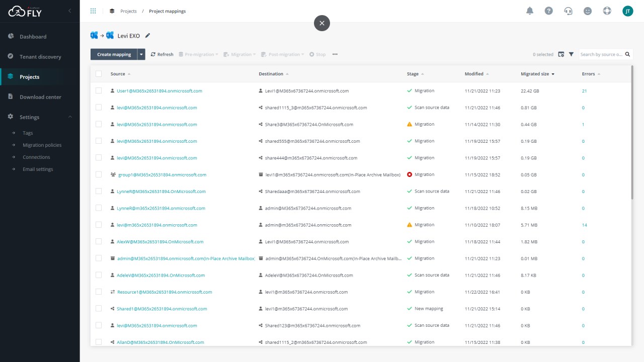Collapse the Settings section chevron
The image size is (644, 362).
pyautogui.click(x=70, y=117)
